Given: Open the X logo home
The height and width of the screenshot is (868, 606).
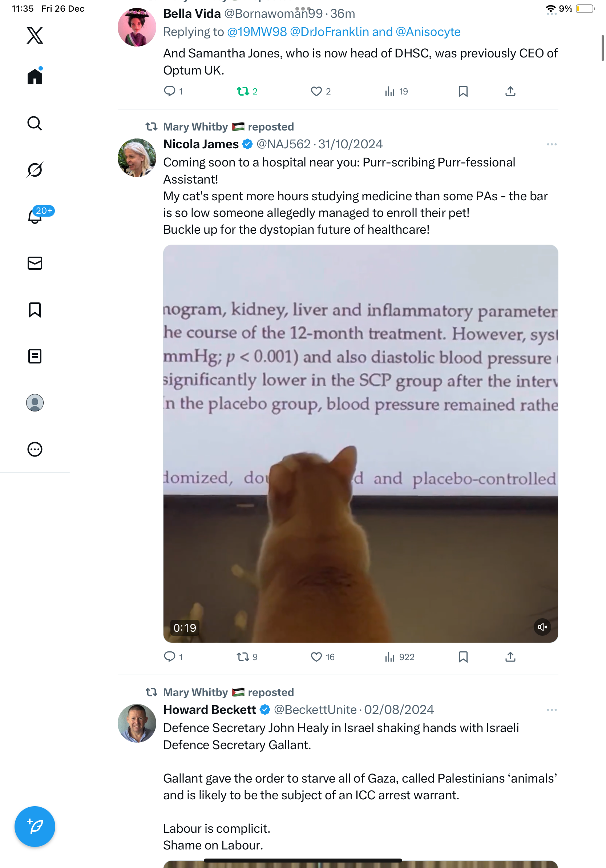Looking at the screenshot, I should pos(35,35).
